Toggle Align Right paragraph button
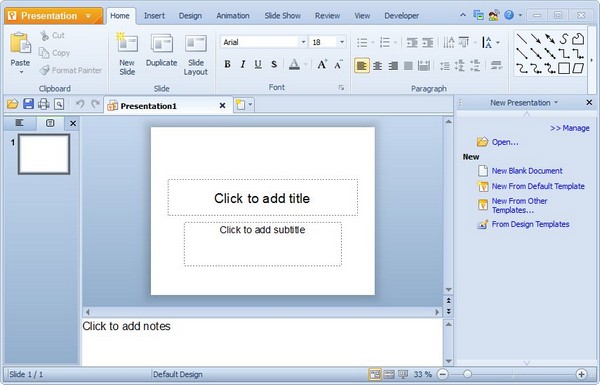 click(x=393, y=66)
